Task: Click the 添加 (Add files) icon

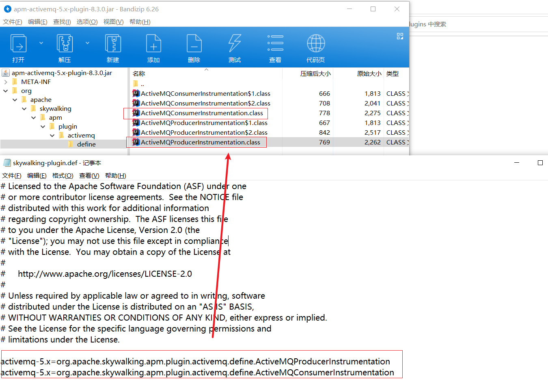Action: [153, 43]
